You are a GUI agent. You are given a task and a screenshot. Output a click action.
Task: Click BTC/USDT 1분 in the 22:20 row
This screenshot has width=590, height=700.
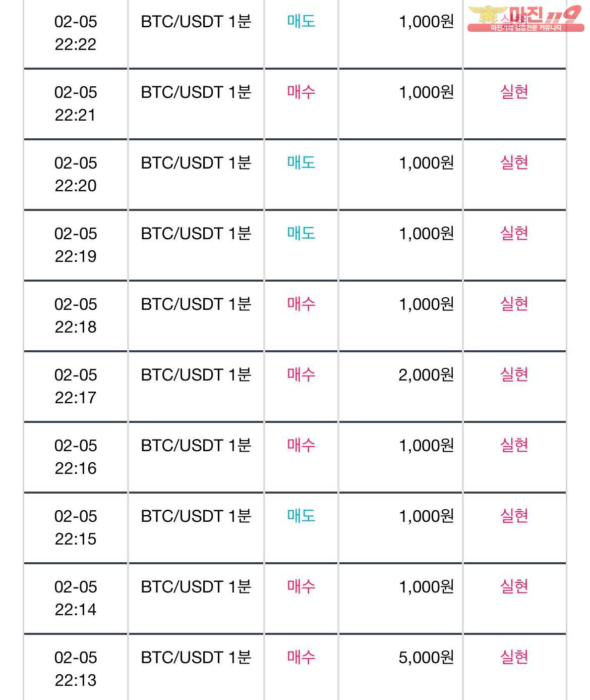click(x=196, y=163)
